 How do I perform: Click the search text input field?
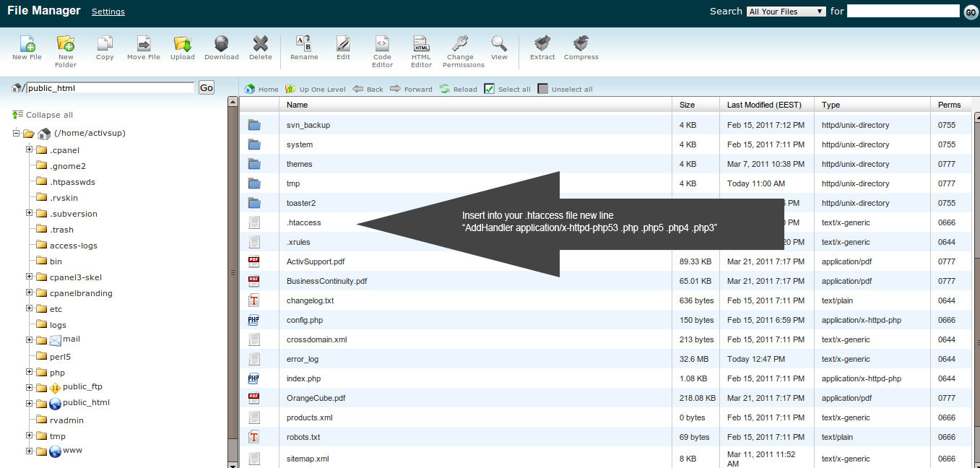click(903, 12)
